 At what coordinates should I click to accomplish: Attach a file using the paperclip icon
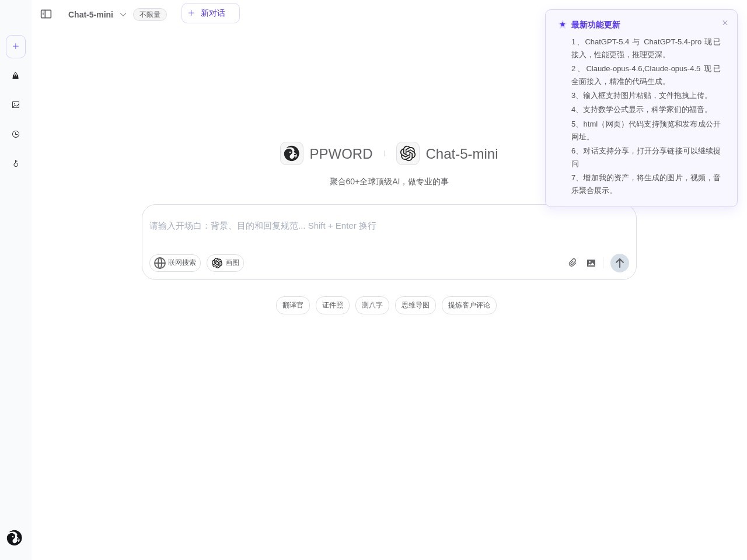(x=573, y=263)
